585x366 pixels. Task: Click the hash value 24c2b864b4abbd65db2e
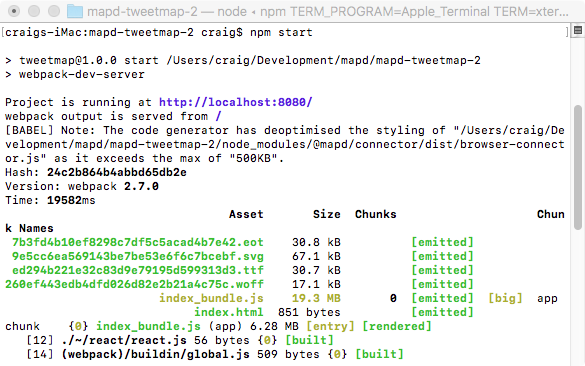click(x=117, y=172)
